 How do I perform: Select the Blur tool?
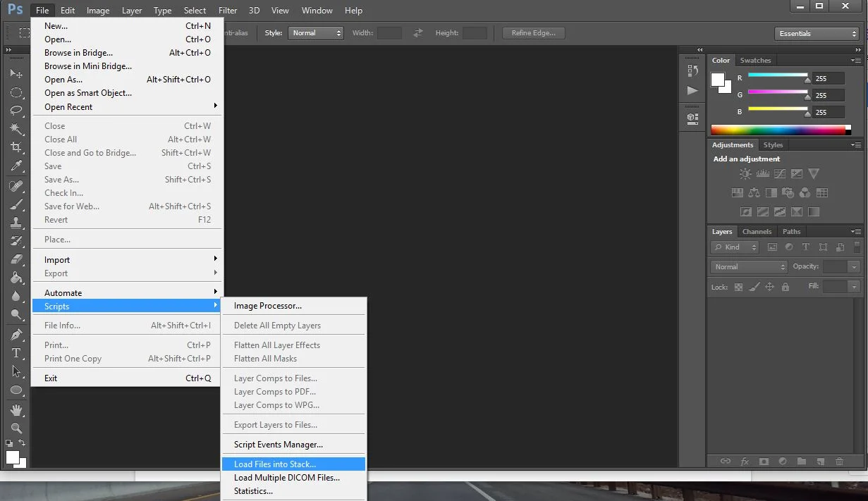[x=16, y=296]
